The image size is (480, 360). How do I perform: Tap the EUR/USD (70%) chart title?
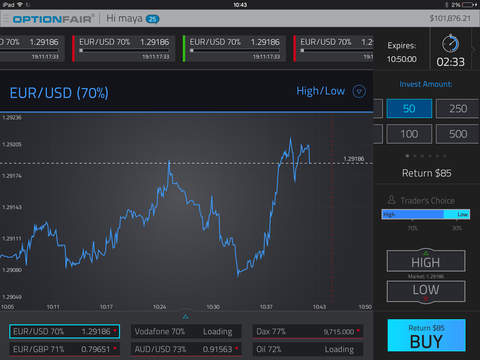coord(59,93)
